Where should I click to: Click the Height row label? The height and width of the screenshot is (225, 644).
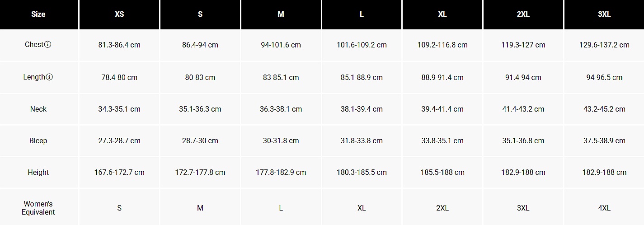click(x=38, y=172)
